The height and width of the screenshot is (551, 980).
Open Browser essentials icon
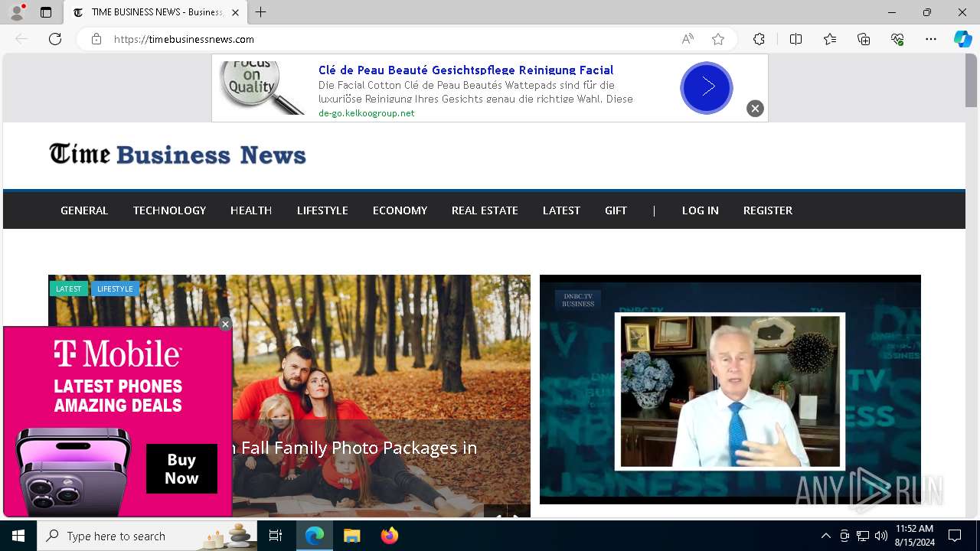coord(897,39)
